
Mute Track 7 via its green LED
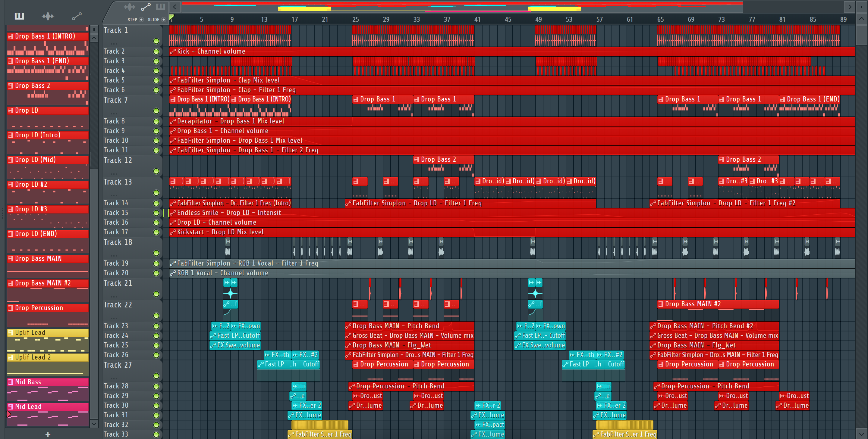[156, 111]
